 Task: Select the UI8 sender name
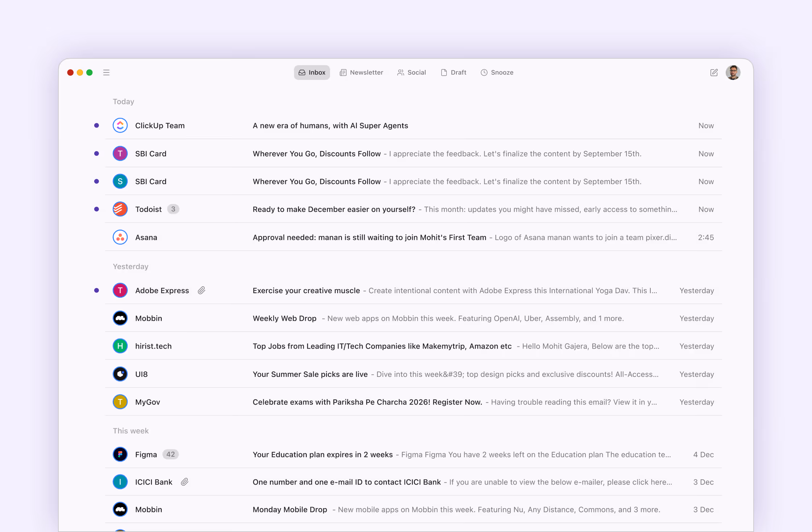[x=141, y=374]
